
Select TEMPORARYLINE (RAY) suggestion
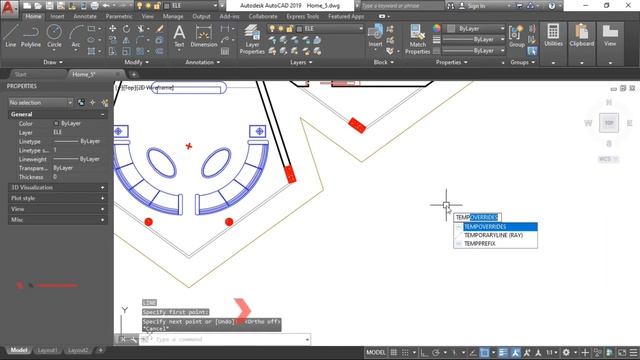496,235
